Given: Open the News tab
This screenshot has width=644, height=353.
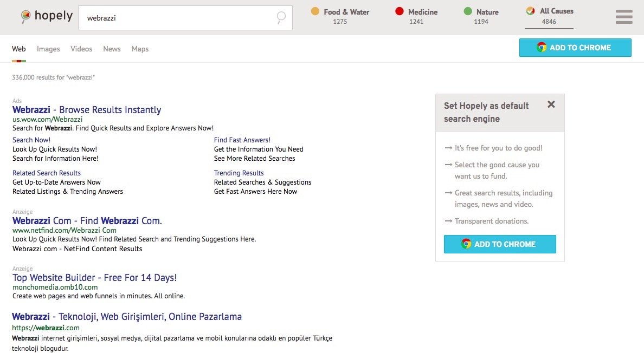Looking at the screenshot, I should click(x=112, y=49).
